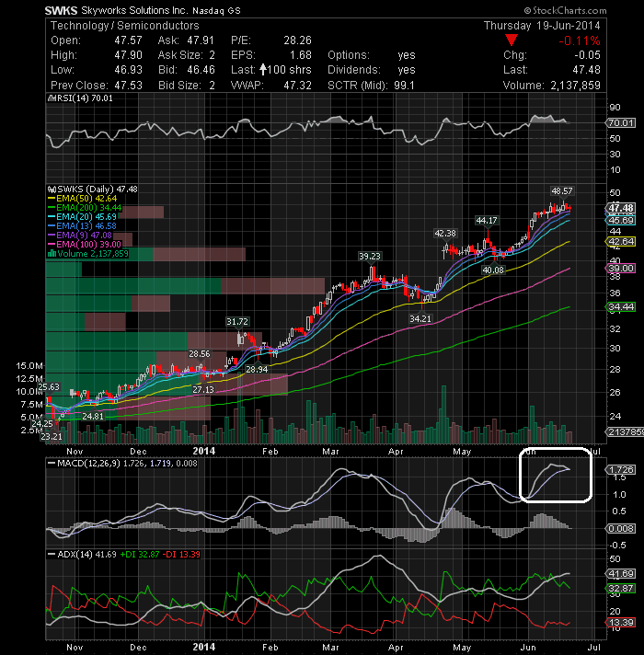
Task: Select the Low value 46.93
Action: coord(128,70)
